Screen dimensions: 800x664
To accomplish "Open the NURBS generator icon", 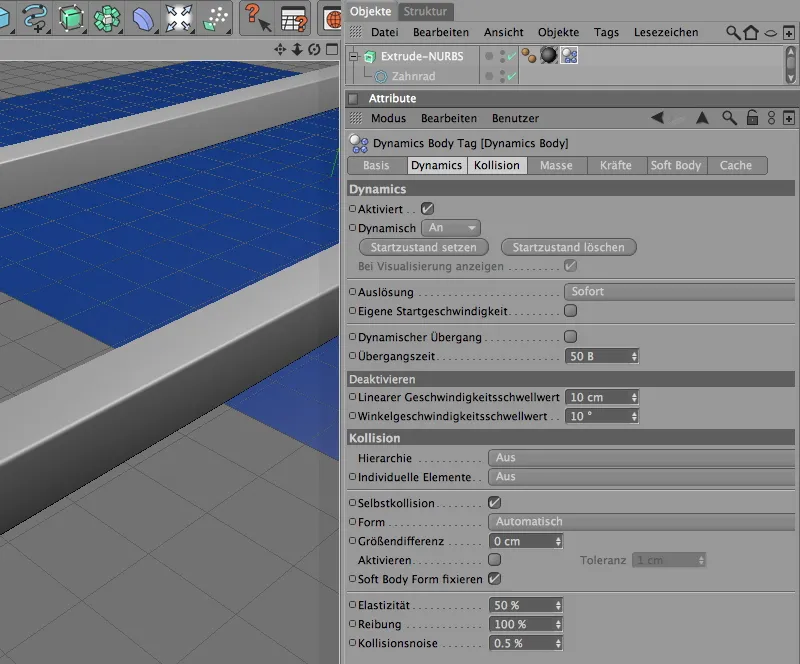I will click(x=71, y=17).
